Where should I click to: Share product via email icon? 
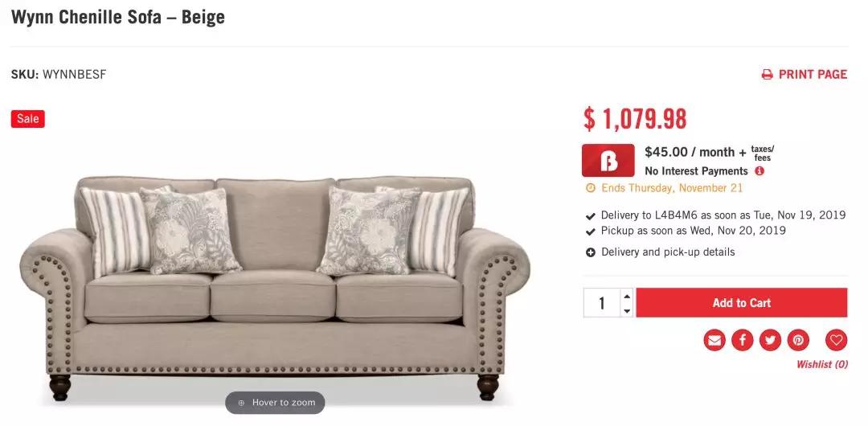[714, 340]
